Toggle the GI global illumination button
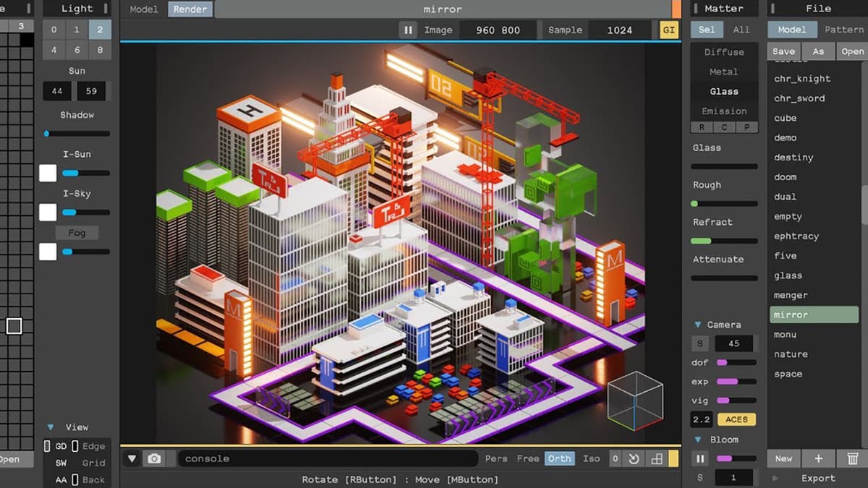This screenshot has width=868, height=488. 669,30
